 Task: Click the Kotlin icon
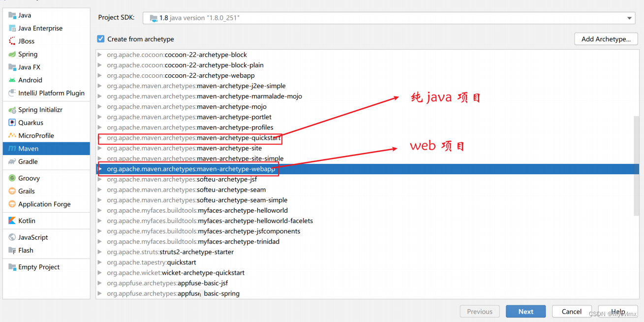[12, 221]
